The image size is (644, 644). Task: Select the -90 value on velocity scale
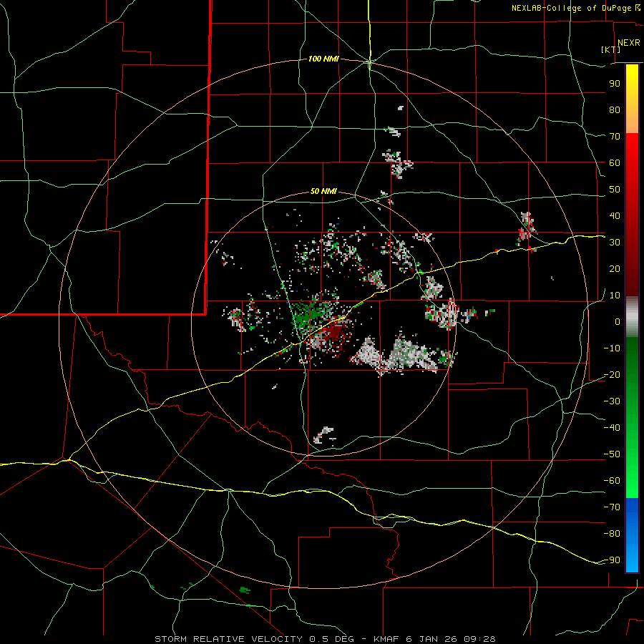[x=612, y=560]
